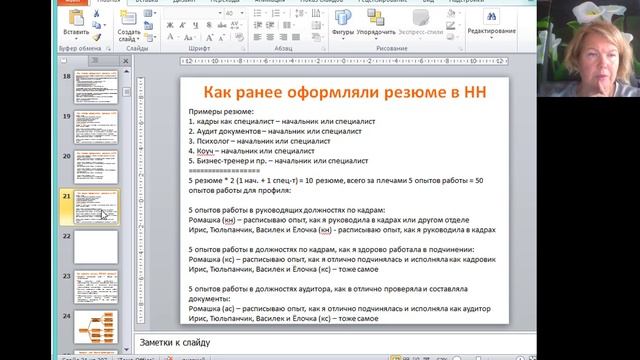
Task: Toggle center text alignment
Action: [270, 38]
